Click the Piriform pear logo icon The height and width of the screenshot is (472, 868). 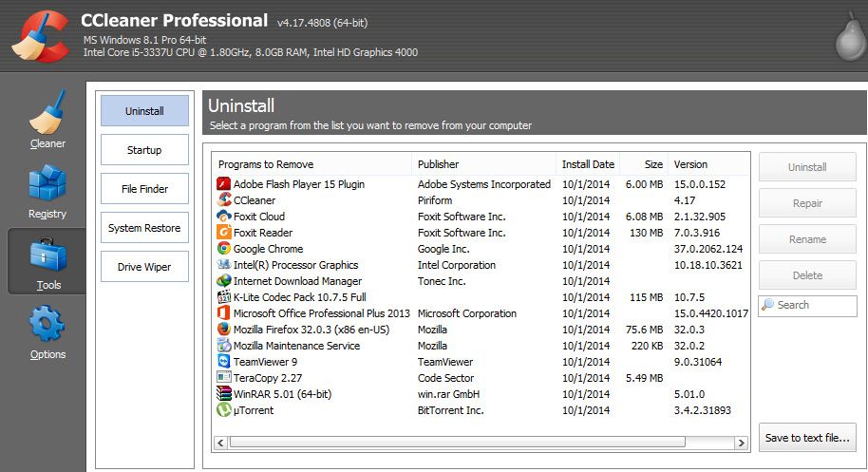849,36
